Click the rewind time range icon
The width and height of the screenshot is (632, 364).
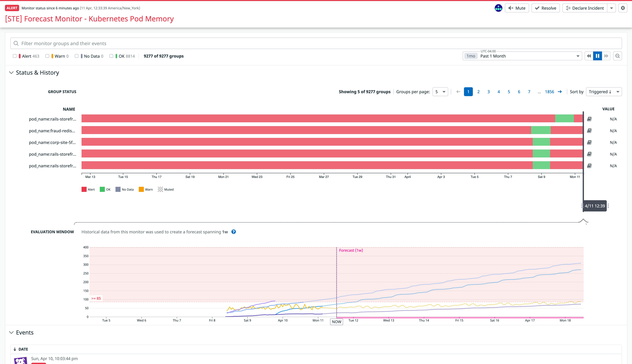point(589,56)
